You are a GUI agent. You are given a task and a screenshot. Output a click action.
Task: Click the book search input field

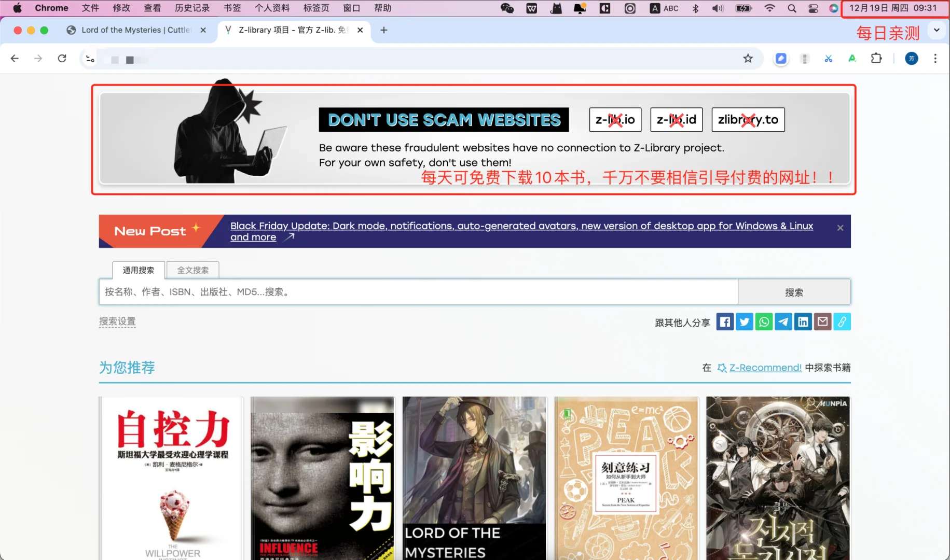(418, 292)
